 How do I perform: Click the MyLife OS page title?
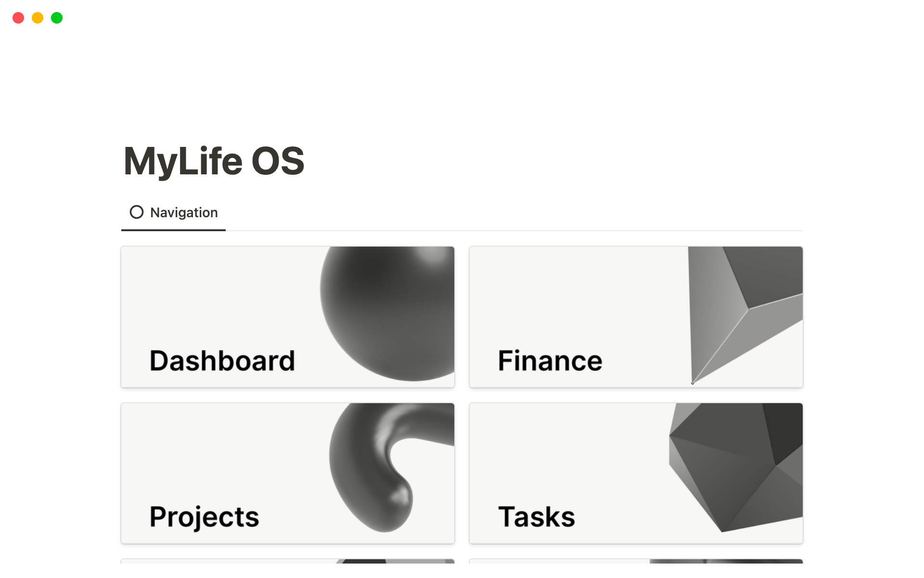point(214,161)
